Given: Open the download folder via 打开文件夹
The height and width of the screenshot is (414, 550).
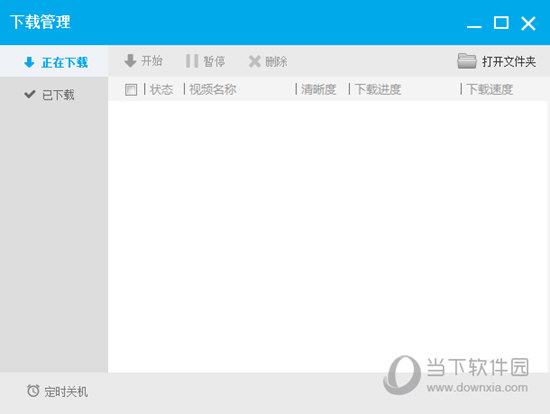Looking at the screenshot, I should pyautogui.click(x=497, y=61).
